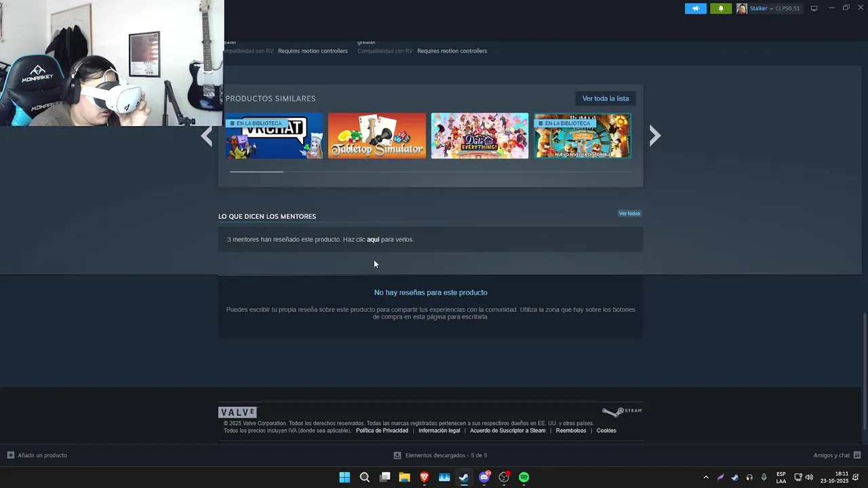Click the headset tray icon
The image size is (868, 488).
(749, 477)
